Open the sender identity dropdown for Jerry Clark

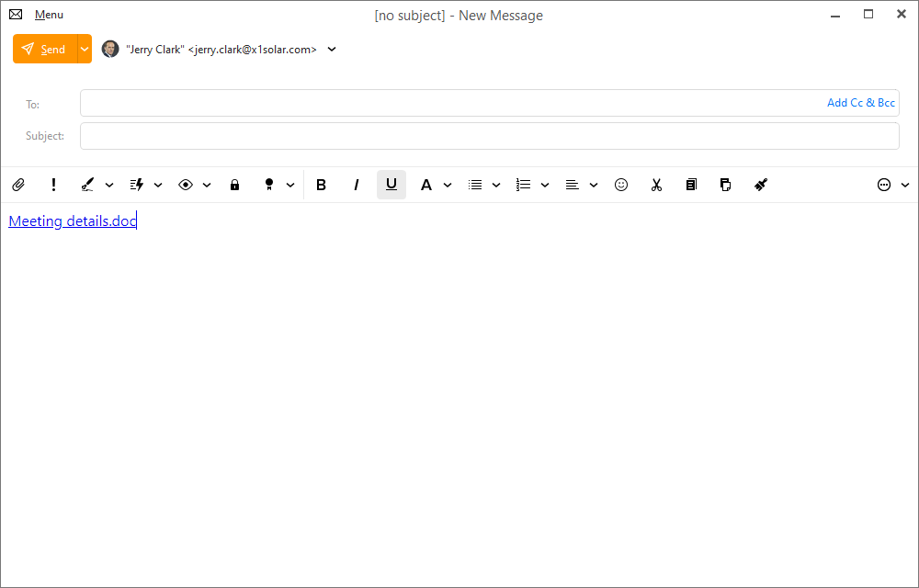(332, 50)
